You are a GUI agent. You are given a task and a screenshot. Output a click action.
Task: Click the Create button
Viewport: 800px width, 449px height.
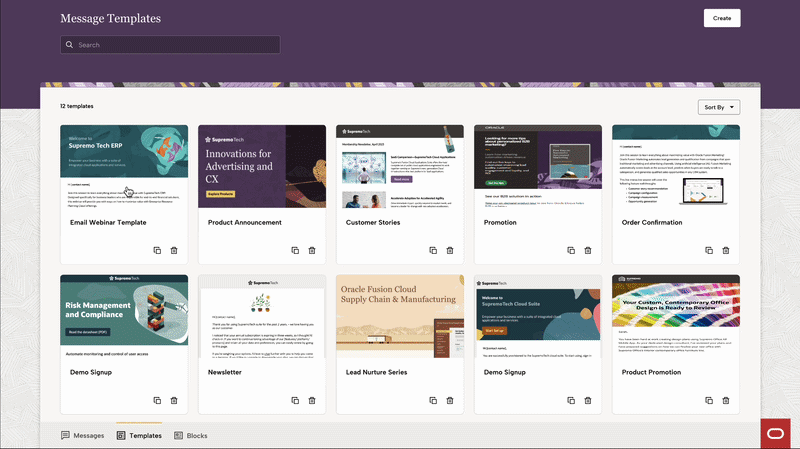[x=722, y=18]
